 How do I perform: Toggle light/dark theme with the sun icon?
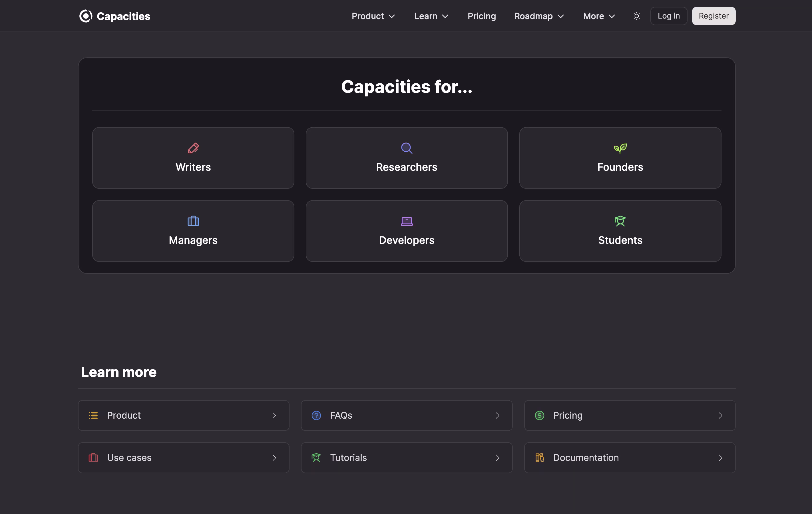(636, 16)
